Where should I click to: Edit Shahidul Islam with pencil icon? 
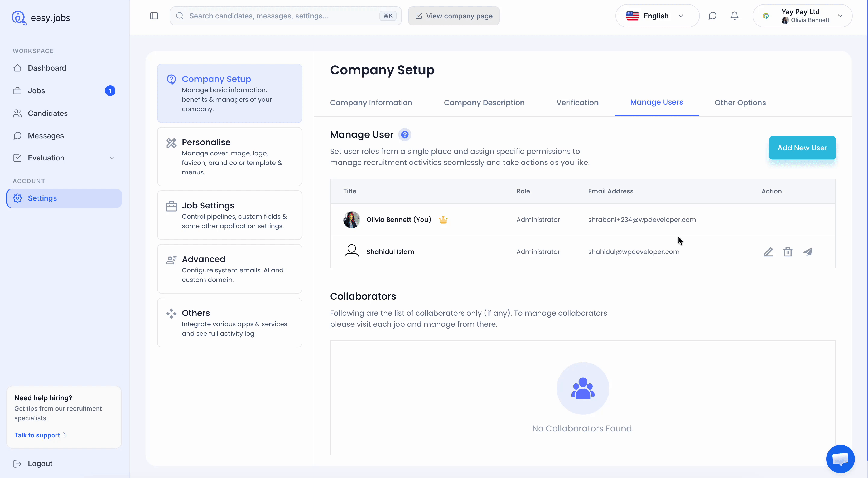(768, 252)
